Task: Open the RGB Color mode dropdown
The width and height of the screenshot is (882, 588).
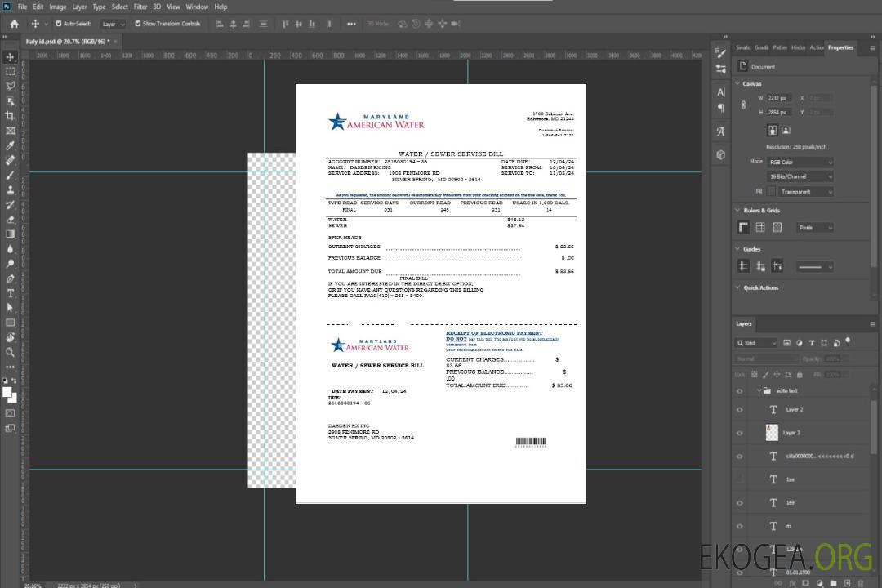Action: coord(800,162)
